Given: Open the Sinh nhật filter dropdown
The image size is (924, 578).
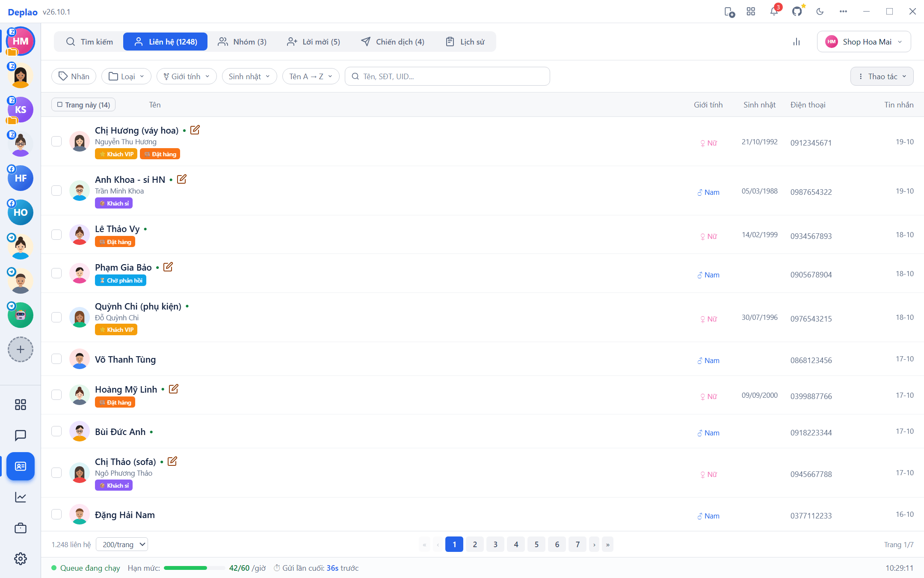Looking at the screenshot, I should (249, 76).
